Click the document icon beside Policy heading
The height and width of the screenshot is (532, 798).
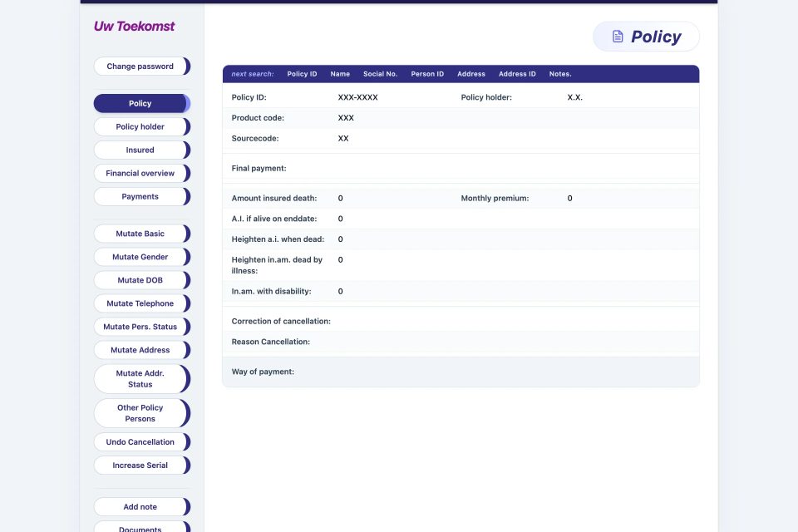(618, 36)
